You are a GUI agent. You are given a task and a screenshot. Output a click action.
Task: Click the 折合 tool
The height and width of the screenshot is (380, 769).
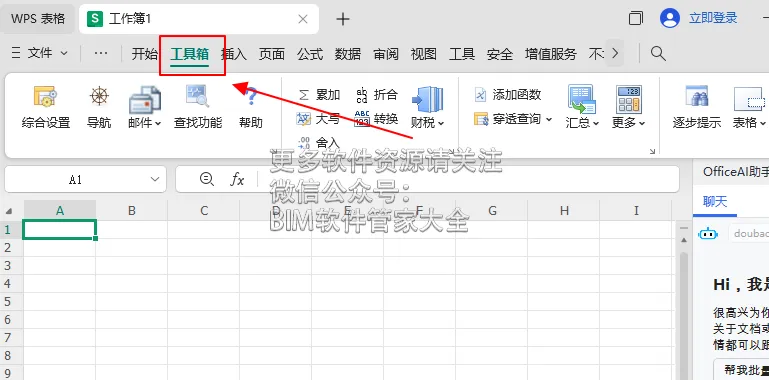(377, 95)
